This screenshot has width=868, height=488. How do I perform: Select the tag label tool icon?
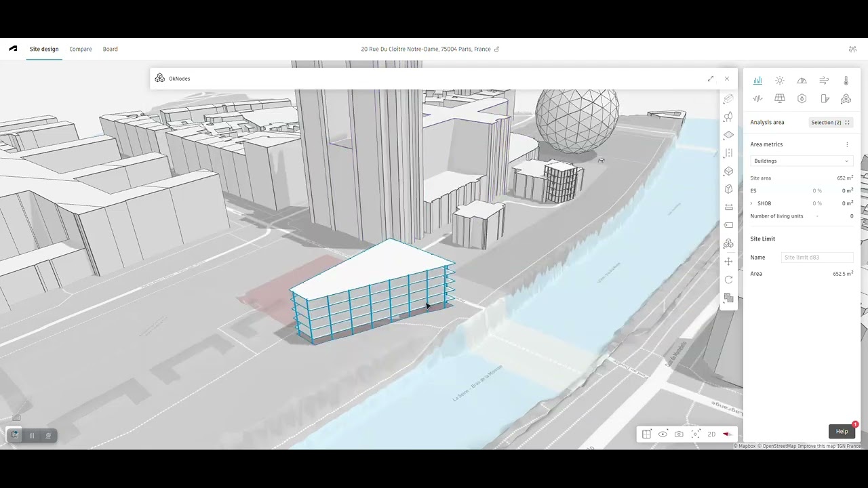[728, 225]
